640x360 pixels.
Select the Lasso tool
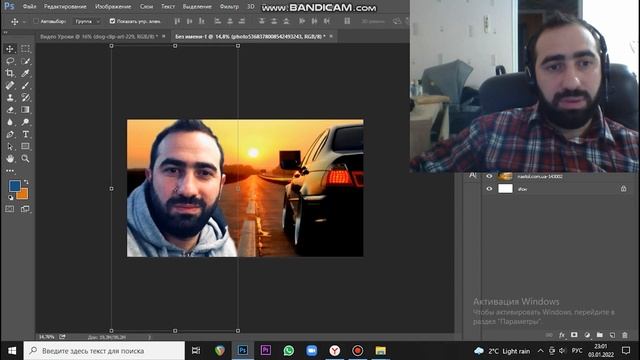10,61
